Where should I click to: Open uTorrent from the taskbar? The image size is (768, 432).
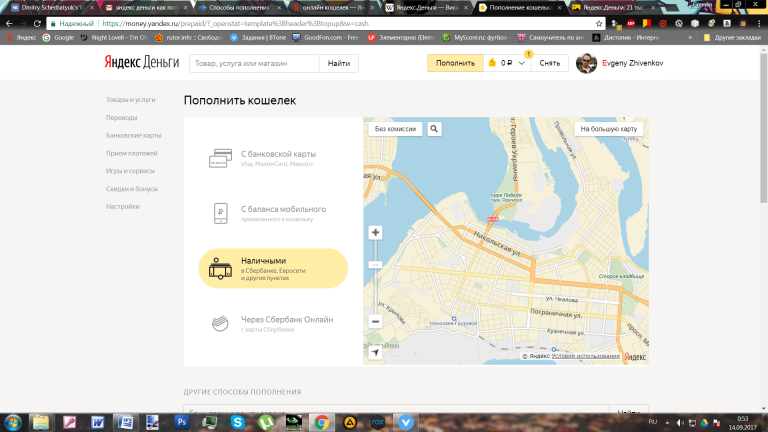[x=266, y=422]
